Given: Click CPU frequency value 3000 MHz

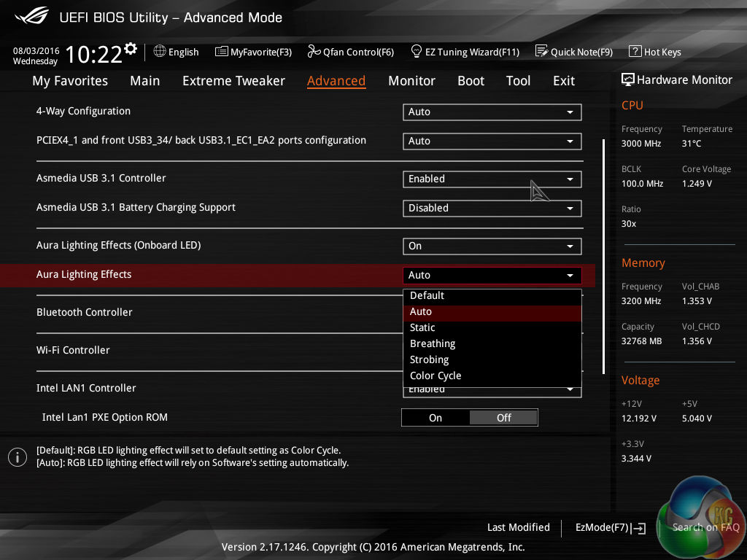Looking at the screenshot, I should [x=640, y=144].
